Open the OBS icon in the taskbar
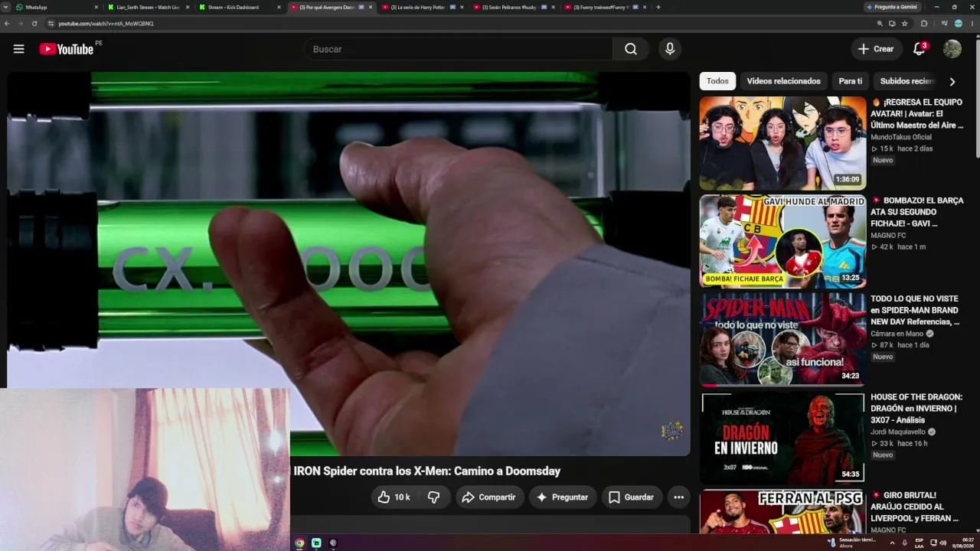Image resolution: width=980 pixels, height=551 pixels. 333,543
